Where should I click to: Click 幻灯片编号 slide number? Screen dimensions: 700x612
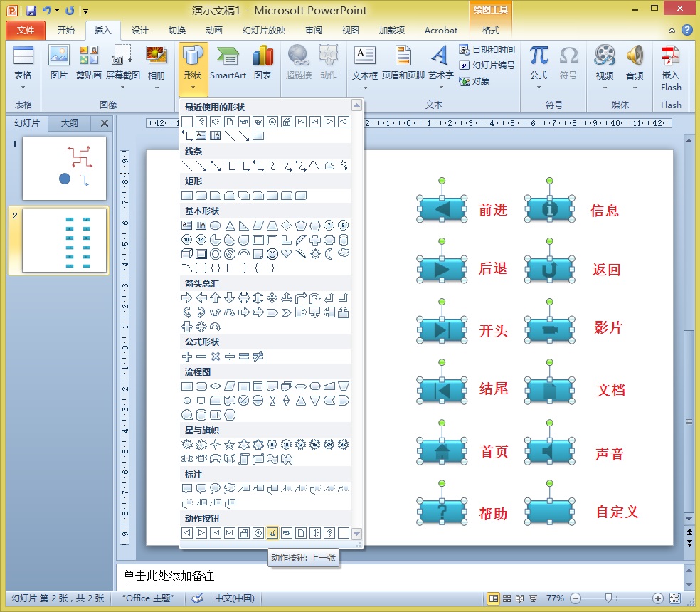487,65
